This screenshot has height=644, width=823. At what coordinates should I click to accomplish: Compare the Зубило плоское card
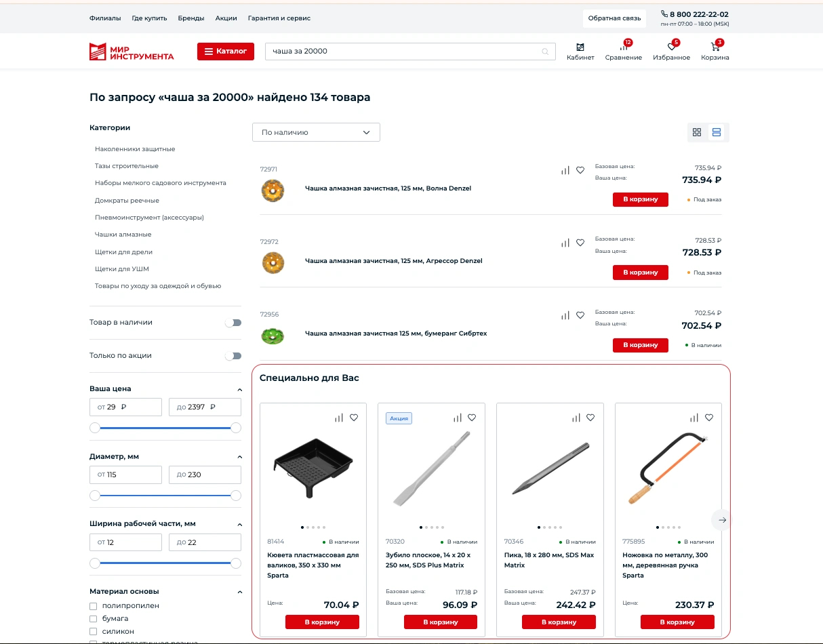(458, 418)
